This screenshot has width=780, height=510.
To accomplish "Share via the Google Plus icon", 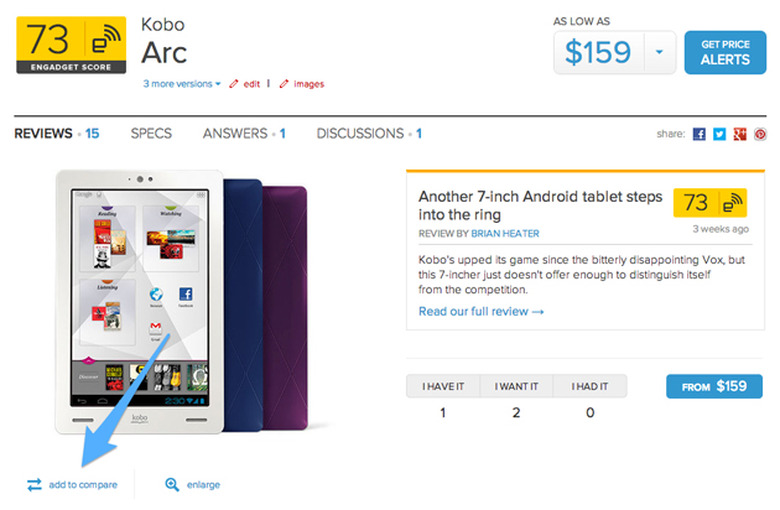I will (x=740, y=134).
